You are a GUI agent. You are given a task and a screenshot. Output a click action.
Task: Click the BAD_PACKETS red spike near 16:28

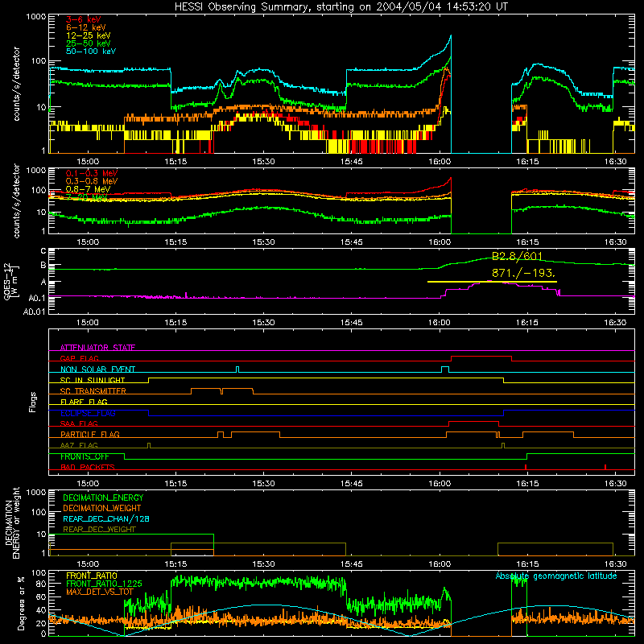point(605,467)
